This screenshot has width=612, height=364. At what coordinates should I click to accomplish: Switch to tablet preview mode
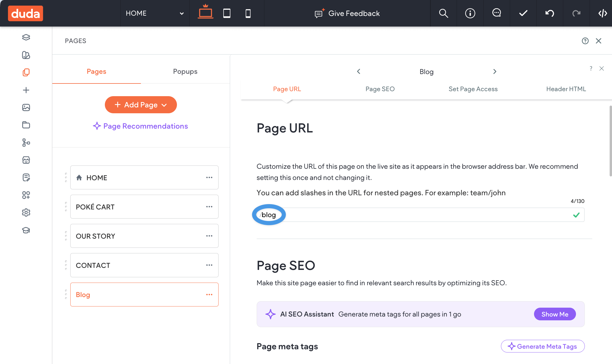coord(227,13)
